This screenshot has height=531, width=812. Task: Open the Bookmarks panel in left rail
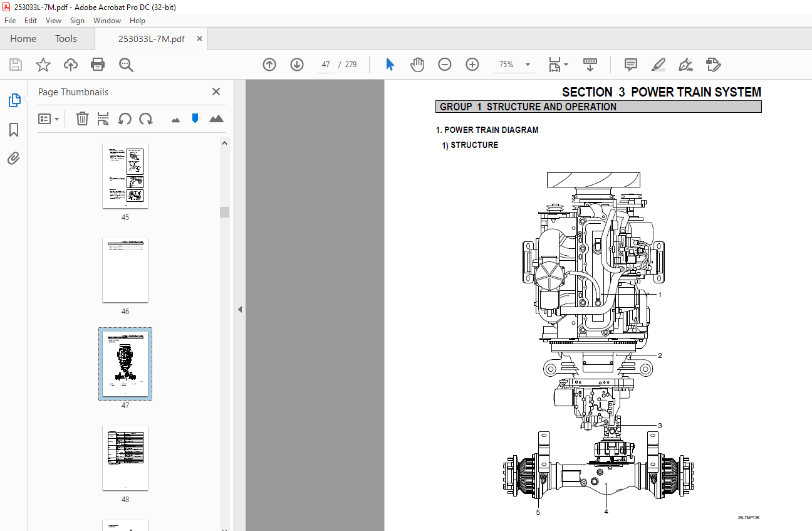(x=14, y=130)
